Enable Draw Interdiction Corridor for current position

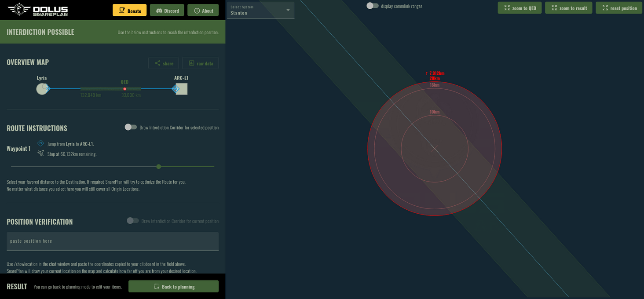click(x=132, y=221)
